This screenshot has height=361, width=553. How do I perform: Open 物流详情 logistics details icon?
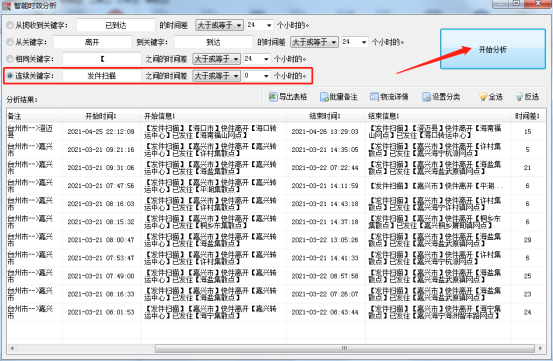374,97
